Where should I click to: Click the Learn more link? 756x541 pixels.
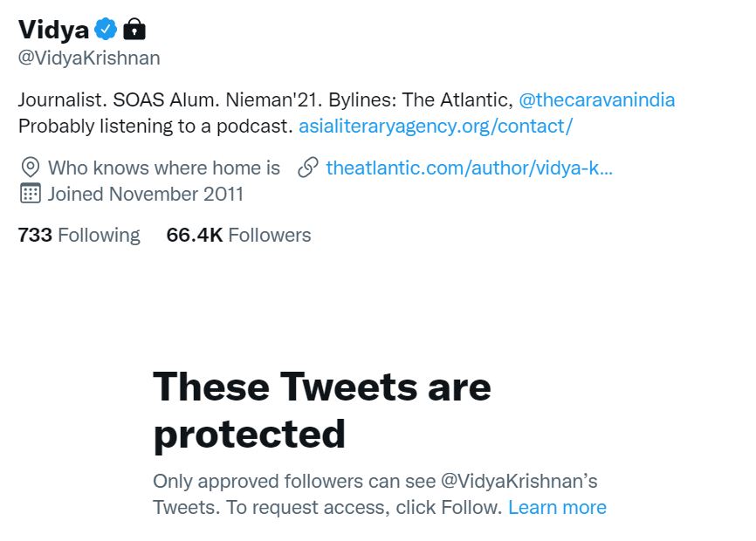point(557,507)
